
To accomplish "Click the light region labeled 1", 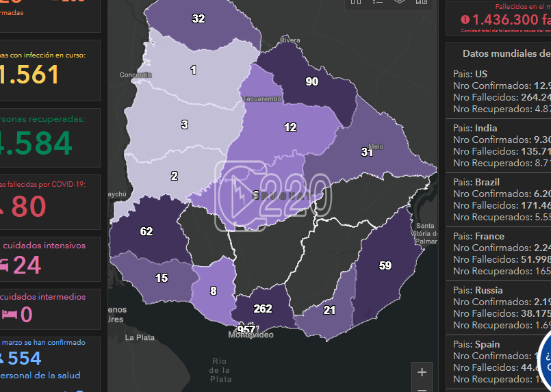I will [193, 70].
